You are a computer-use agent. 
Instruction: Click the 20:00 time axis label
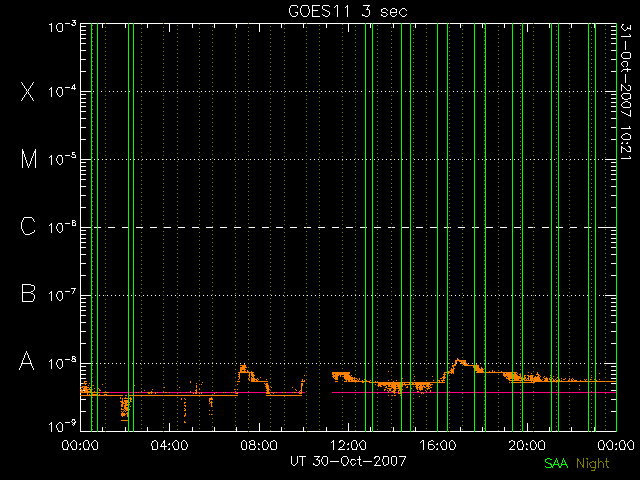point(527,445)
